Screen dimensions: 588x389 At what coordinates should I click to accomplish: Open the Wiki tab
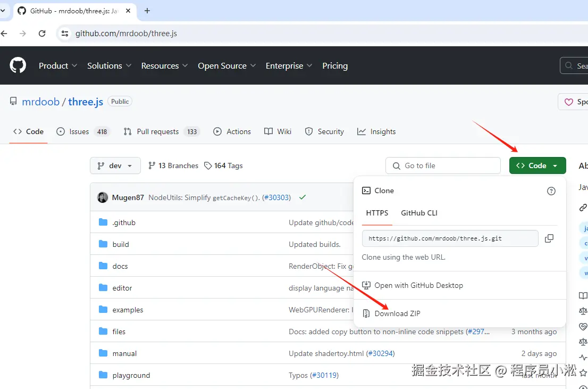(278, 131)
